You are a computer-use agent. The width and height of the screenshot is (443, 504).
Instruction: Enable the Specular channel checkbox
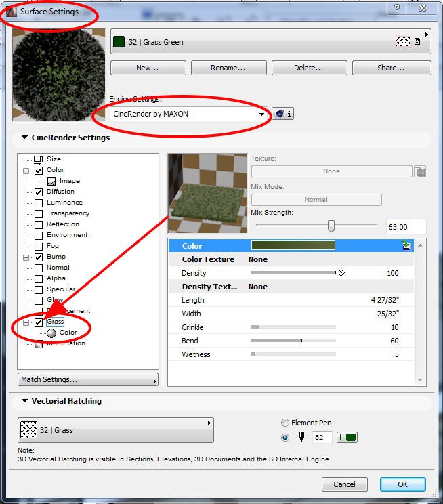pyautogui.click(x=39, y=290)
